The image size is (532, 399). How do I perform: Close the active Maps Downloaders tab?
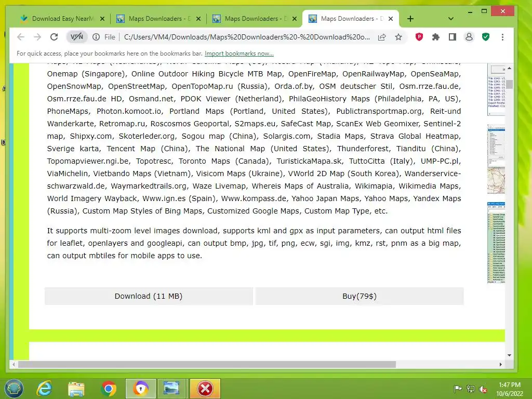[391, 19]
